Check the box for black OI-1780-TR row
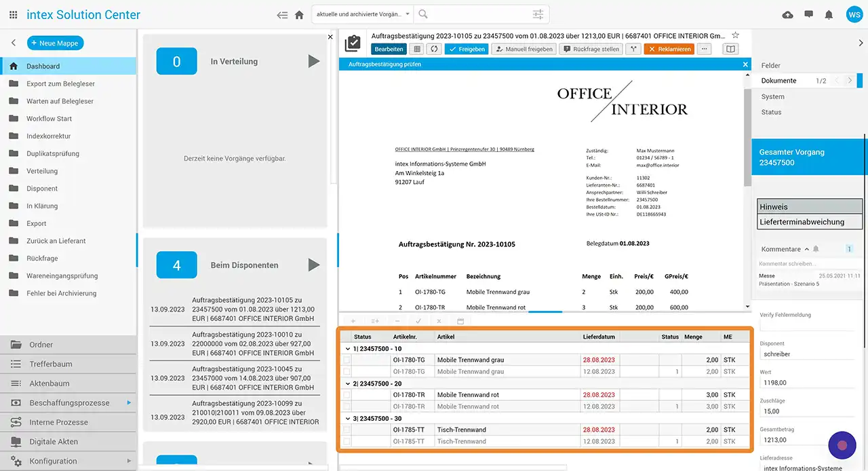868x471 pixels. [347, 395]
